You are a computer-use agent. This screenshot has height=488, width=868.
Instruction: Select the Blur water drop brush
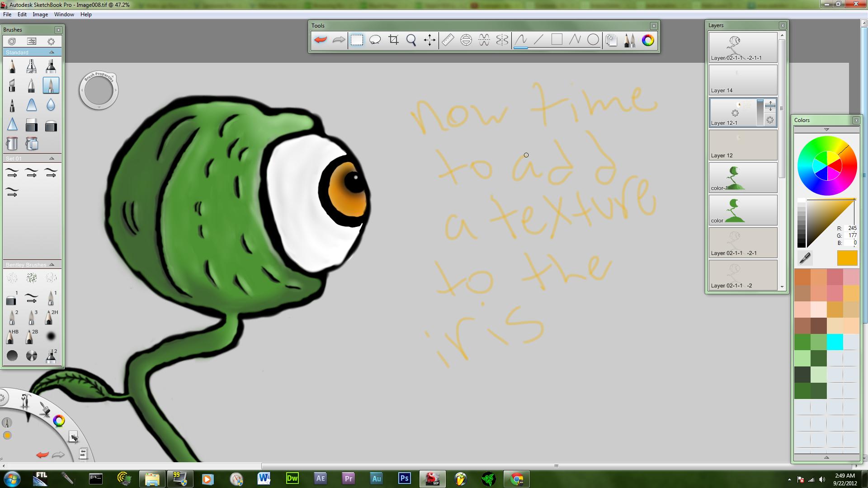pos(51,105)
